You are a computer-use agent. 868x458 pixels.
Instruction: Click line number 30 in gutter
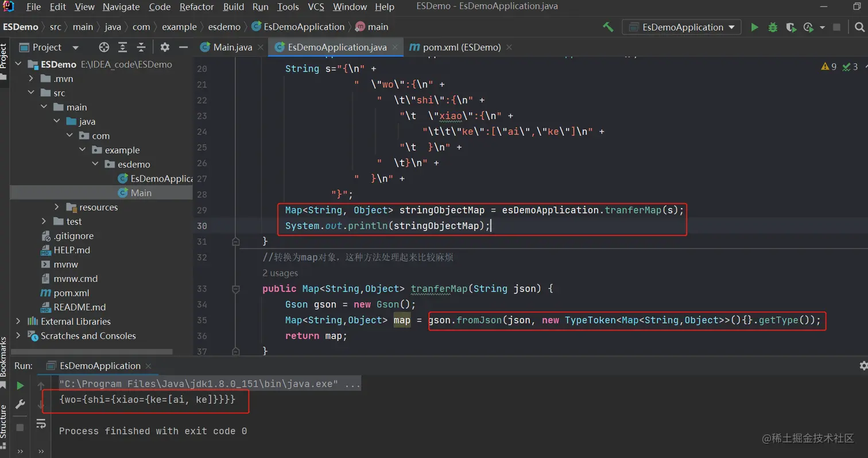point(202,226)
